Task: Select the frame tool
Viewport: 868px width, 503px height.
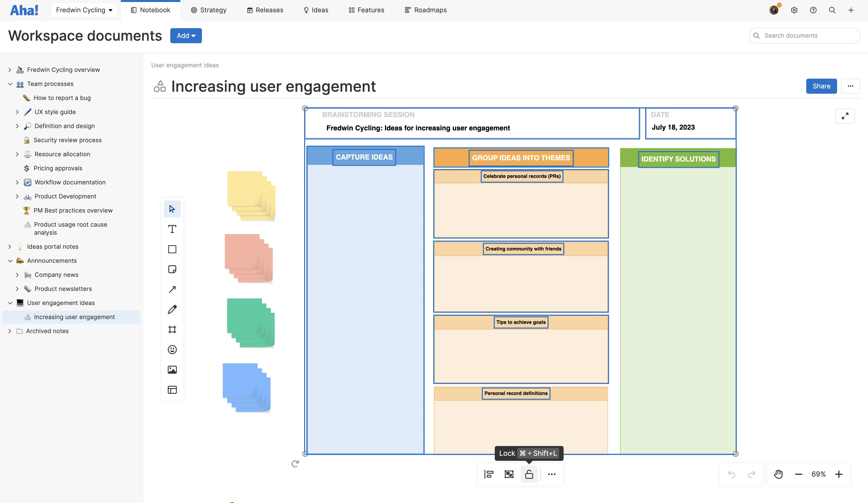Action: coord(172,330)
